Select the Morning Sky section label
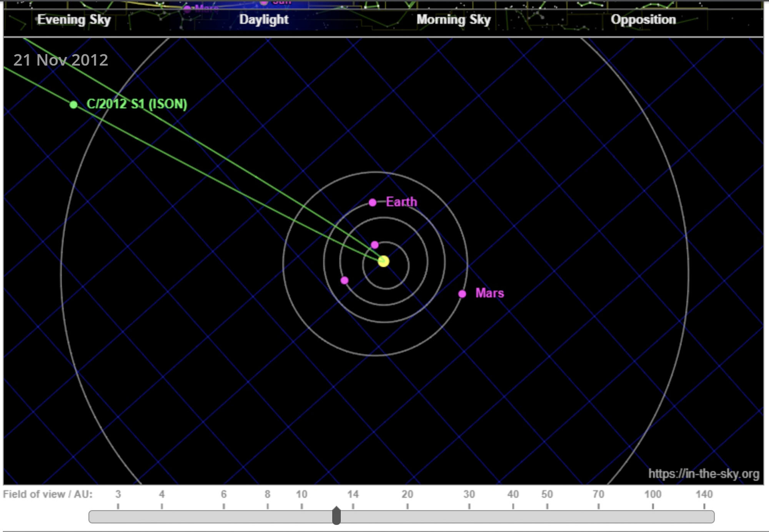Viewport: 769px width, 532px height. pyautogui.click(x=453, y=20)
